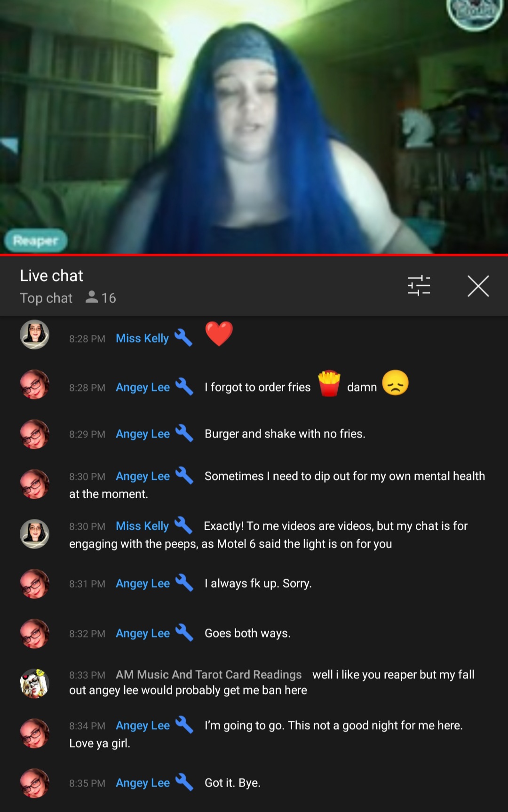
Task: Tap the red heart emoji message
Action: (219, 334)
